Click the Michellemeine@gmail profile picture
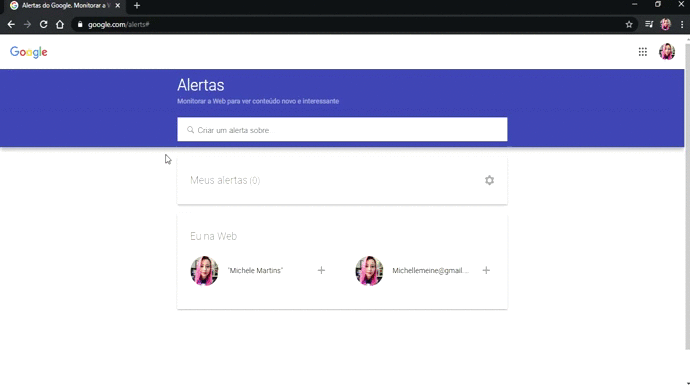The height and width of the screenshot is (388, 690). (x=369, y=271)
